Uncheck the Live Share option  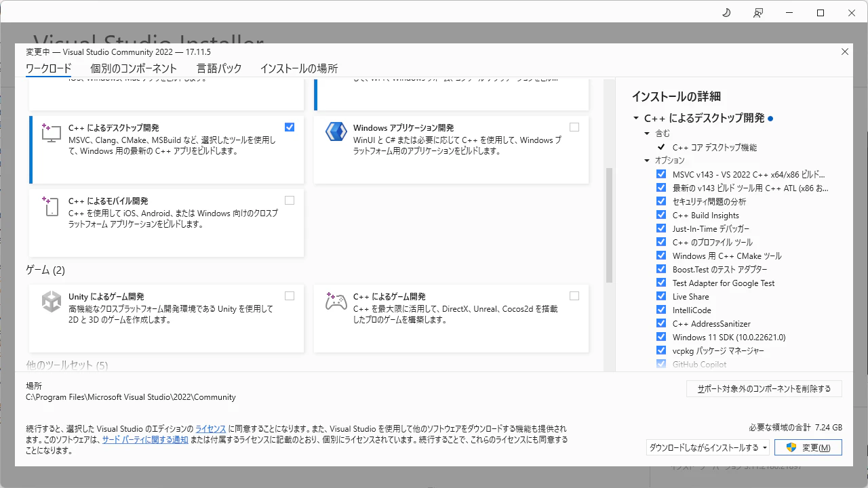(x=661, y=296)
